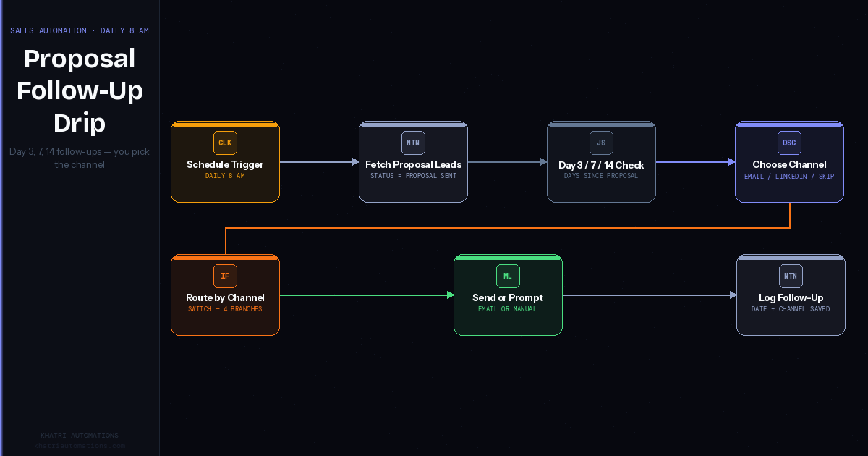This screenshot has height=456, width=868.
Task: Select the EMAIL channel option in Choose Channel
Action: point(754,176)
